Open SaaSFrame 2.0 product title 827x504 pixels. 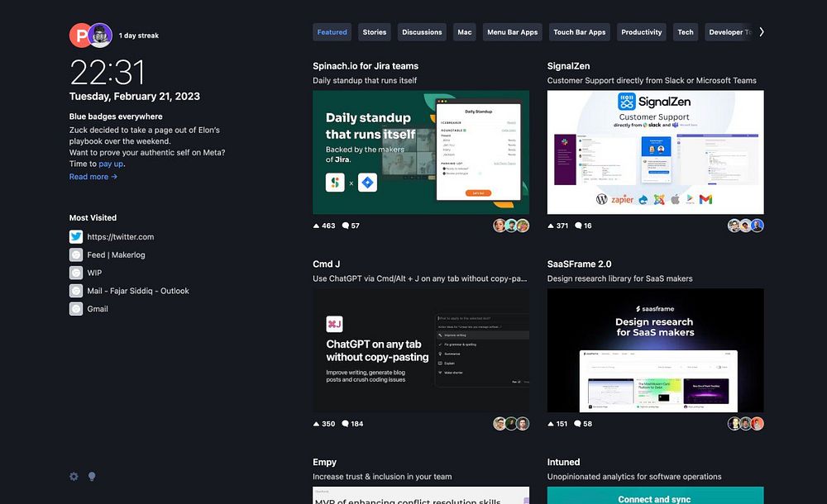coord(579,264)
